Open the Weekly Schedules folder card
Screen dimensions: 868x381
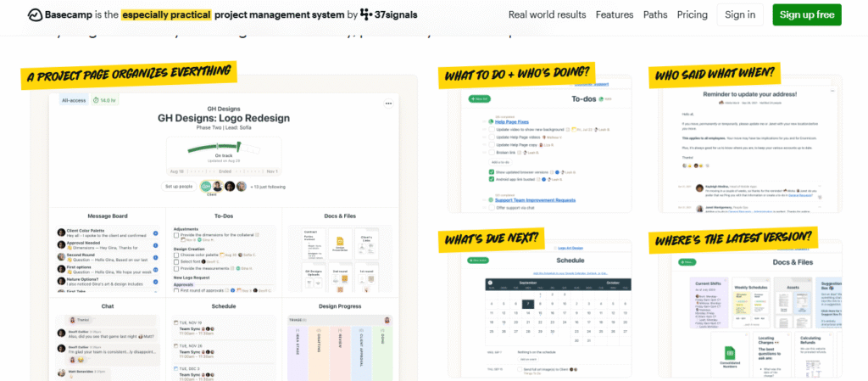[751, 303]
